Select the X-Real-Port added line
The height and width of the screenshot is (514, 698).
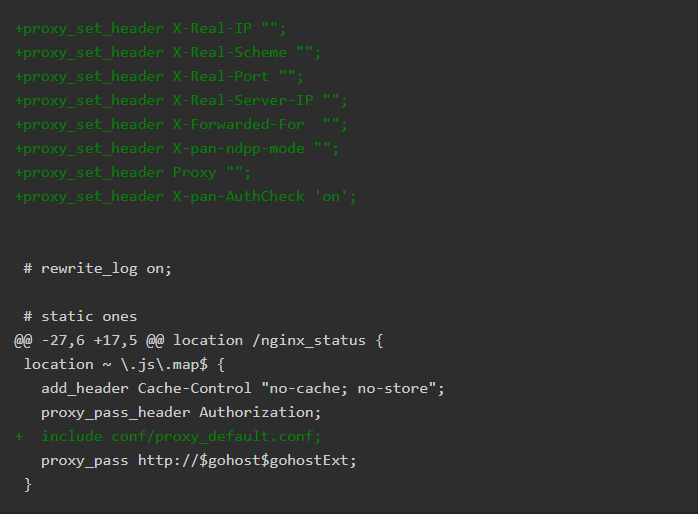pyautogui.click(x=158, y=76)
